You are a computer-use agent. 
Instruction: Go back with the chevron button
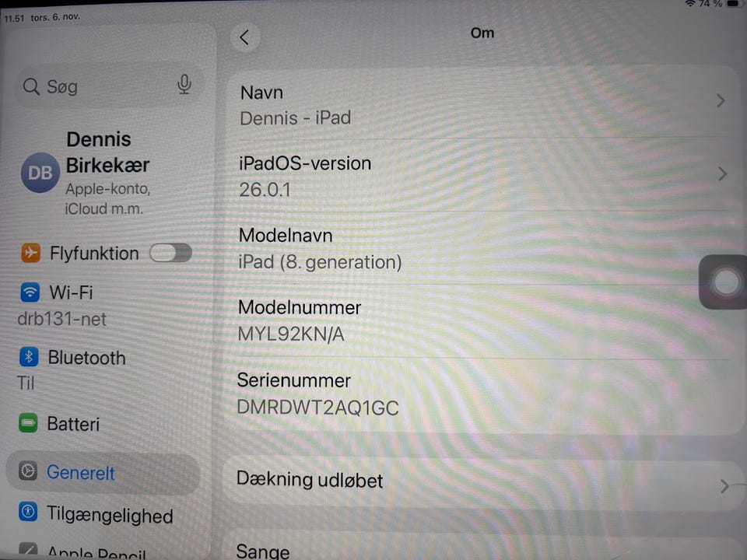245,37
